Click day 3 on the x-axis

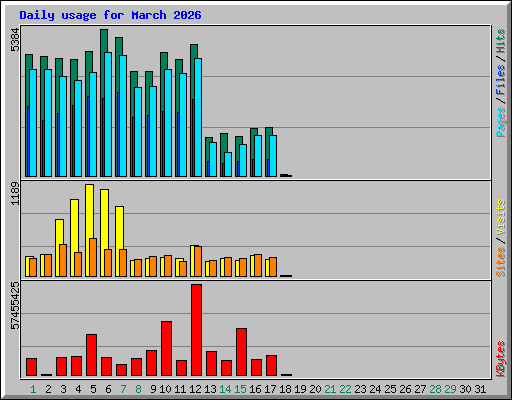pyautogui.click(x=63, y=389)
